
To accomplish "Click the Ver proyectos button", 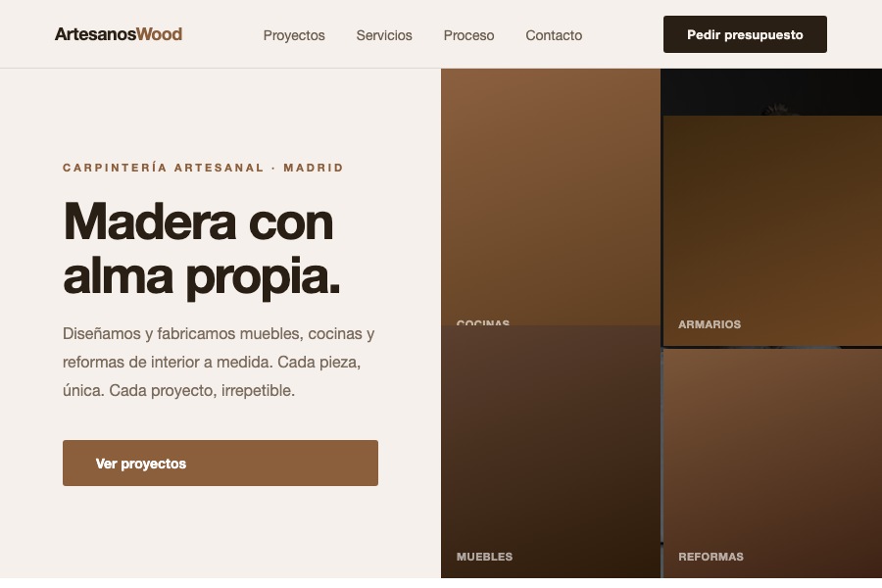I will [x=220, y=463].
